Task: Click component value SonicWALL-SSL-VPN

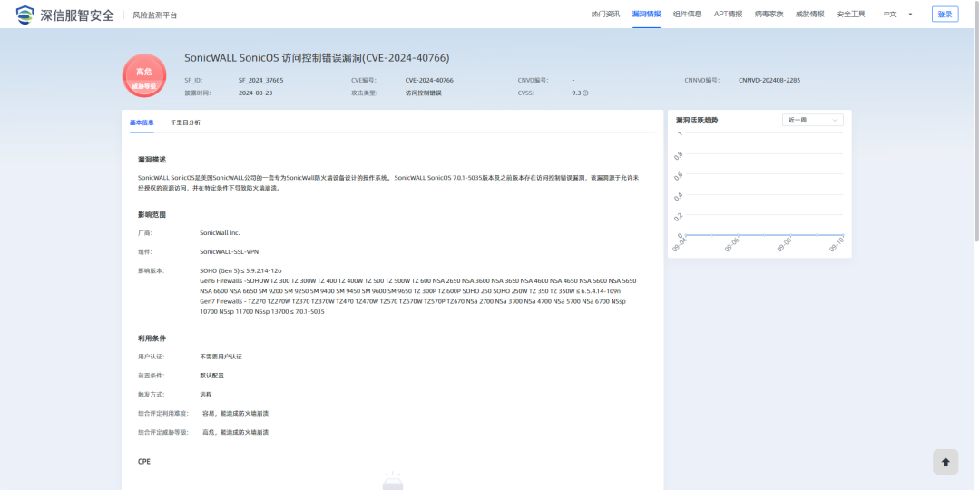Action: [x=230, y=251]
